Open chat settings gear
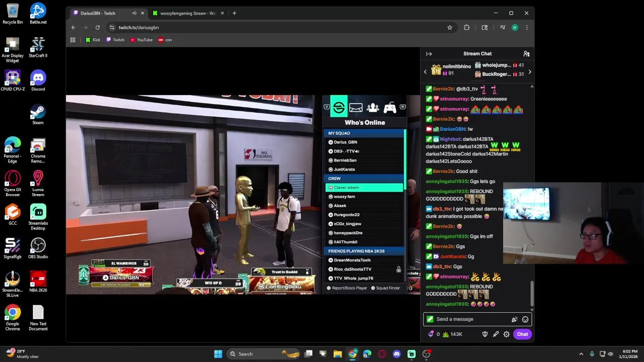The width and height of the screenshot is (644, 362). (506, 334)
